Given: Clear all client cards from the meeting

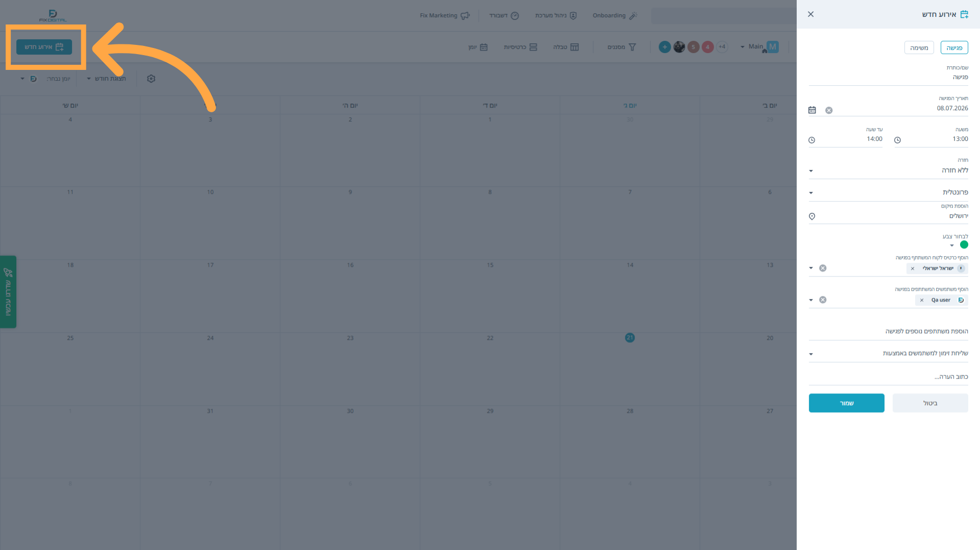Looking at the screenshot, I should click(823, 268).
